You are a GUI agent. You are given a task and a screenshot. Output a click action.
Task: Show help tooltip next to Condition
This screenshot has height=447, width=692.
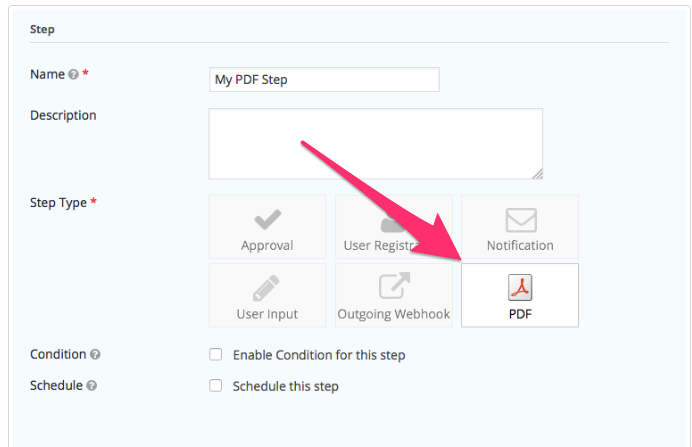click(95, 354)
